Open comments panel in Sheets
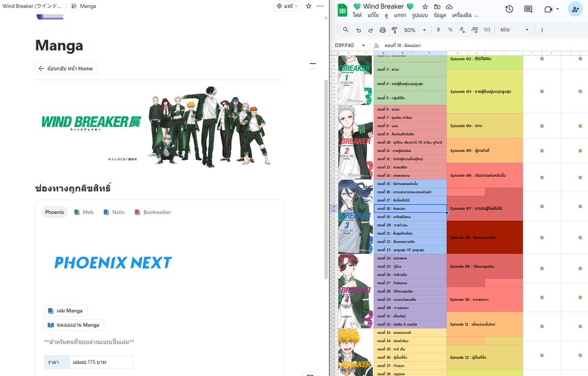Image resolution: width=588 pixels, height=376 pixels. coord(528,9)
